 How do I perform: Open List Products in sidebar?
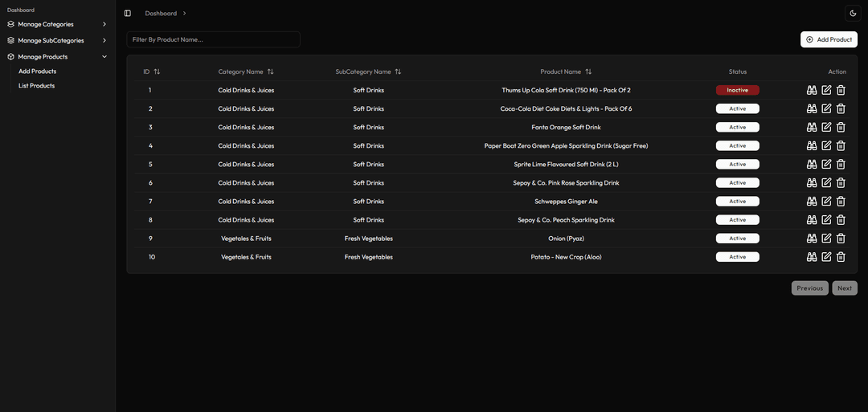36,86
